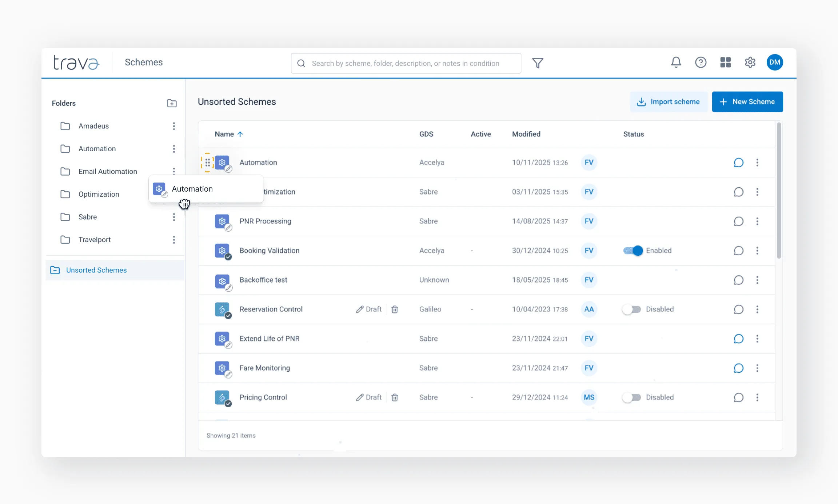Select the Sabre folder
The height and width of the screenshot is (504, 838).
88,217
